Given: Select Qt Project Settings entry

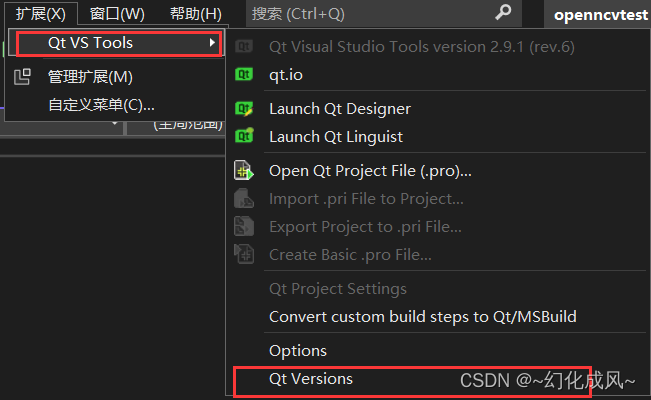Looking at the screenshot, I should [x=338, y=289].
